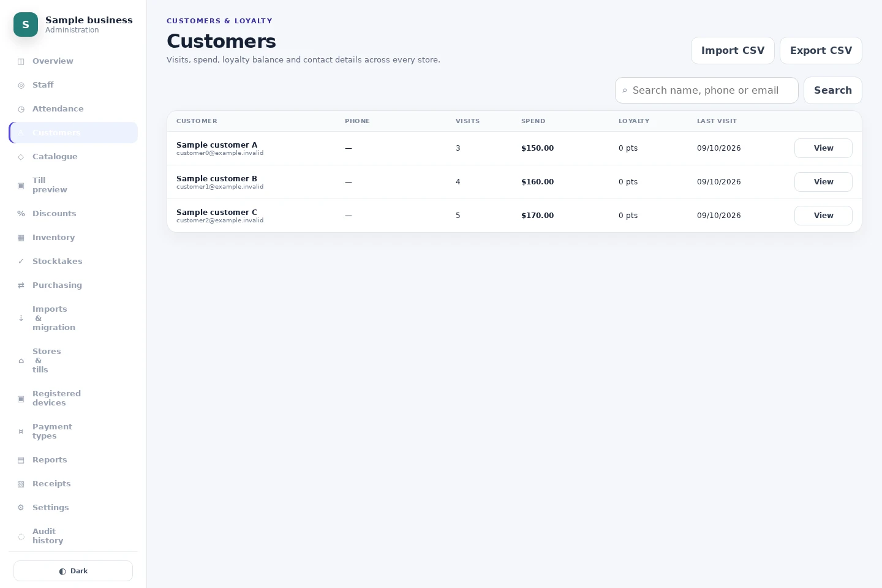
Task: Toggle Dark theme mode
Action: coord(73,571)
